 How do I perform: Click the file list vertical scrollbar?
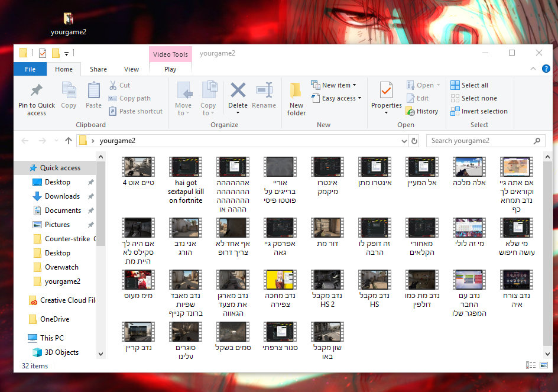[x=547, y=254]
